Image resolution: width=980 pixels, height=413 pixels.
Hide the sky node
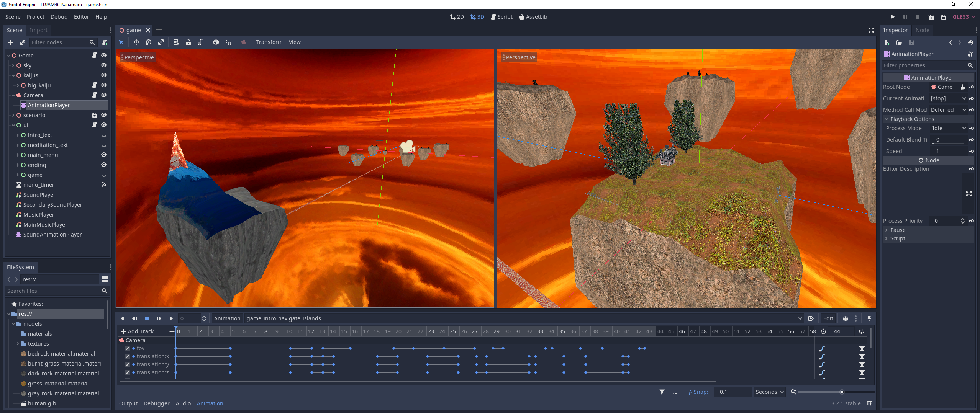[104, 65]
